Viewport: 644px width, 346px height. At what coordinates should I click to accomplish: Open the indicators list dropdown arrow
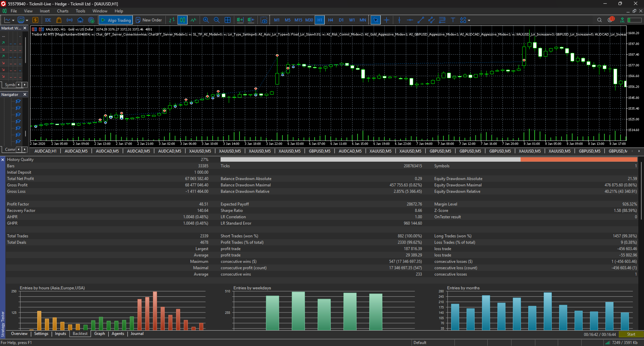(27, 20)
